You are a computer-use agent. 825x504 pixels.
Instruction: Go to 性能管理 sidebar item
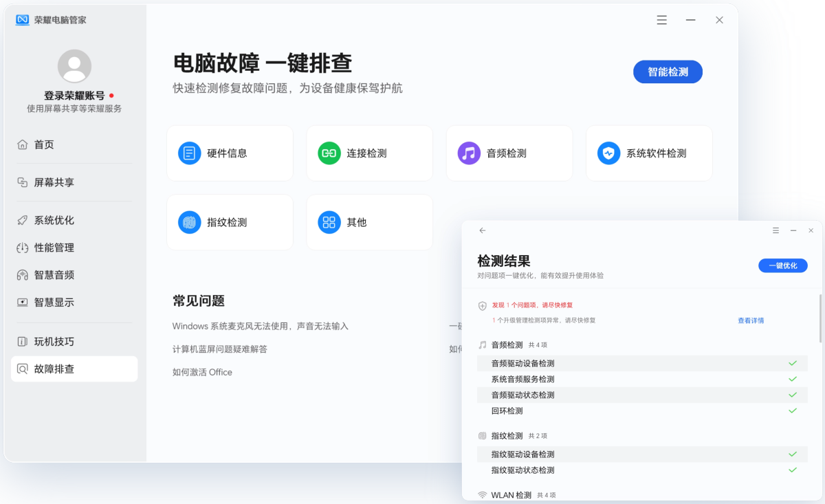(x=74, y=248)
